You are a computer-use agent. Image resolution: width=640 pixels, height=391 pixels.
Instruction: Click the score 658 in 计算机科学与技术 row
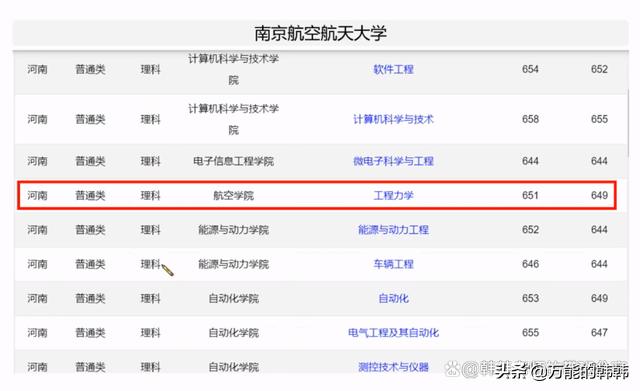[x=530, y=119]
